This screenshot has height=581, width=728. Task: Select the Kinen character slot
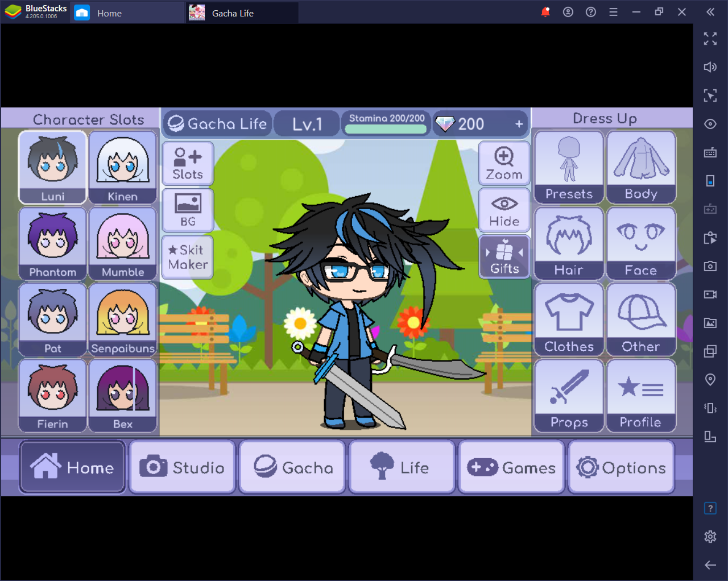tap(123, 168)
